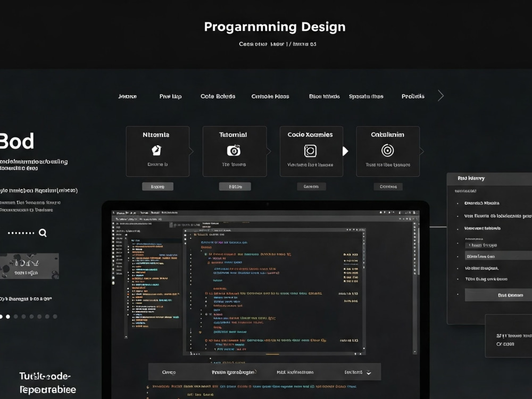Screen dimensions: 532x399
Task: Open the Sporatia navigation item
Action: pyautogui.click(x=366, y=96)
